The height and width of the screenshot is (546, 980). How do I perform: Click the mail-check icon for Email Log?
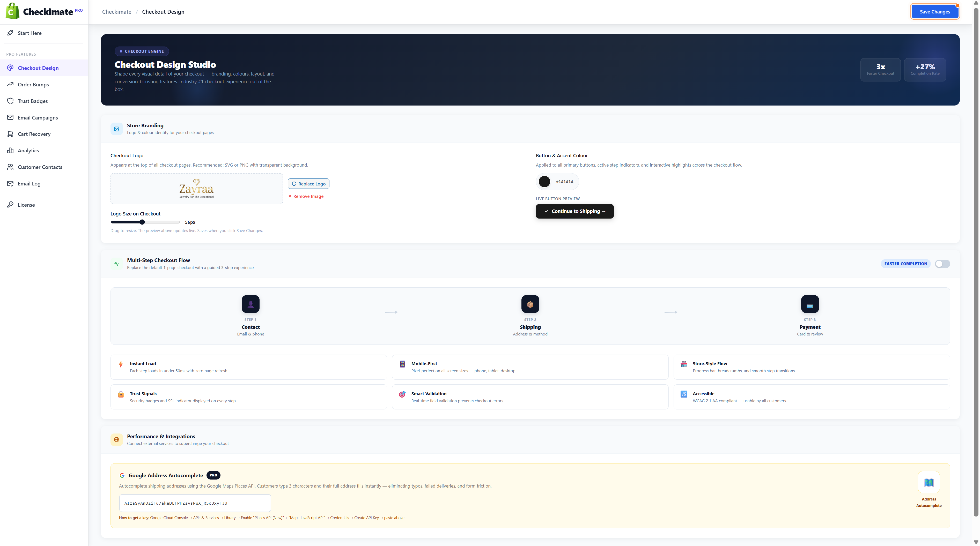click(10, 183)
